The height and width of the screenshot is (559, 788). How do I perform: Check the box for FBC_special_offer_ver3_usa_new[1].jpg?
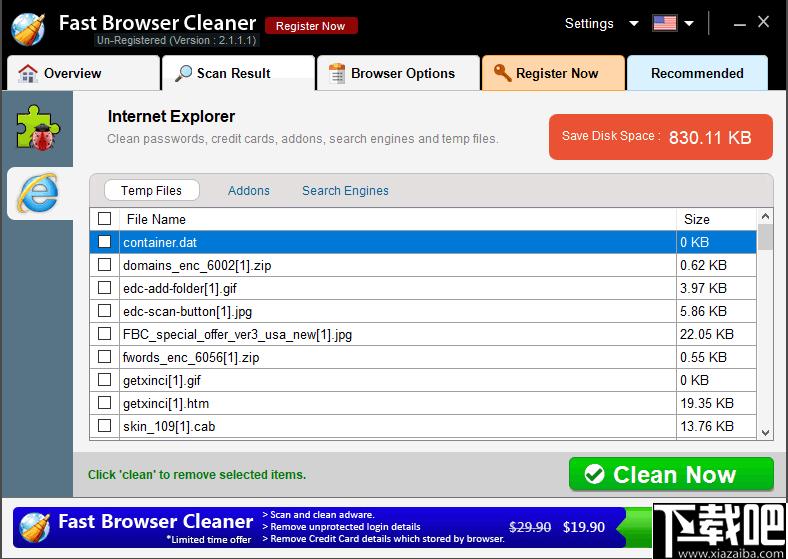point(105,334)
